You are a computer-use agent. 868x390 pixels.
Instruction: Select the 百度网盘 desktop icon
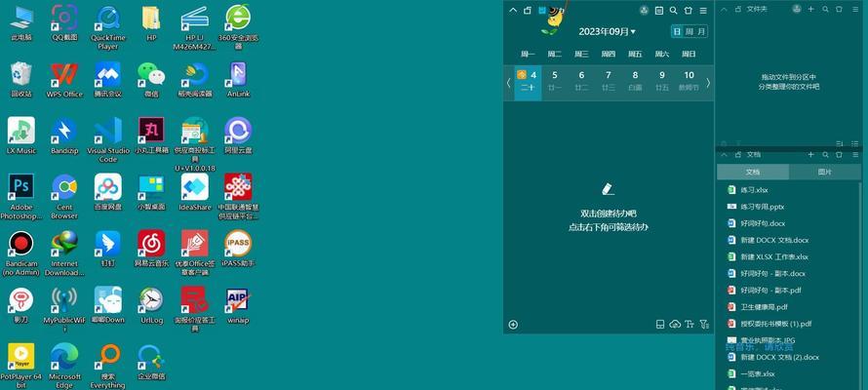click(108, 192)
